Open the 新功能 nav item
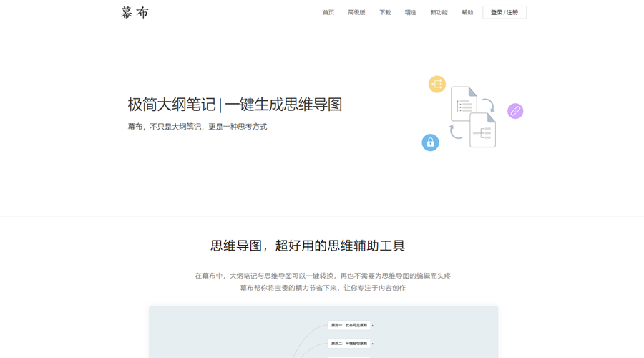644x358 pixels. pyautogui.click(x=439, y=12)
